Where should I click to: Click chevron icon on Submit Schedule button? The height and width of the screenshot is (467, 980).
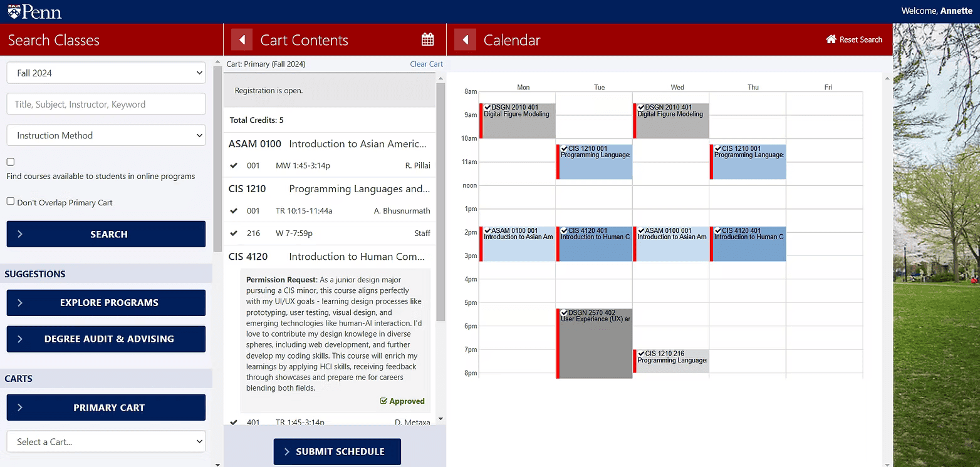287,452
